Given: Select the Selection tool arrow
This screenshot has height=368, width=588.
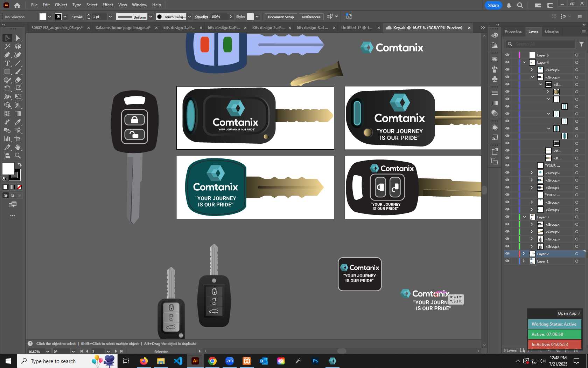Looking at the screenshot, I should [7, 38].
